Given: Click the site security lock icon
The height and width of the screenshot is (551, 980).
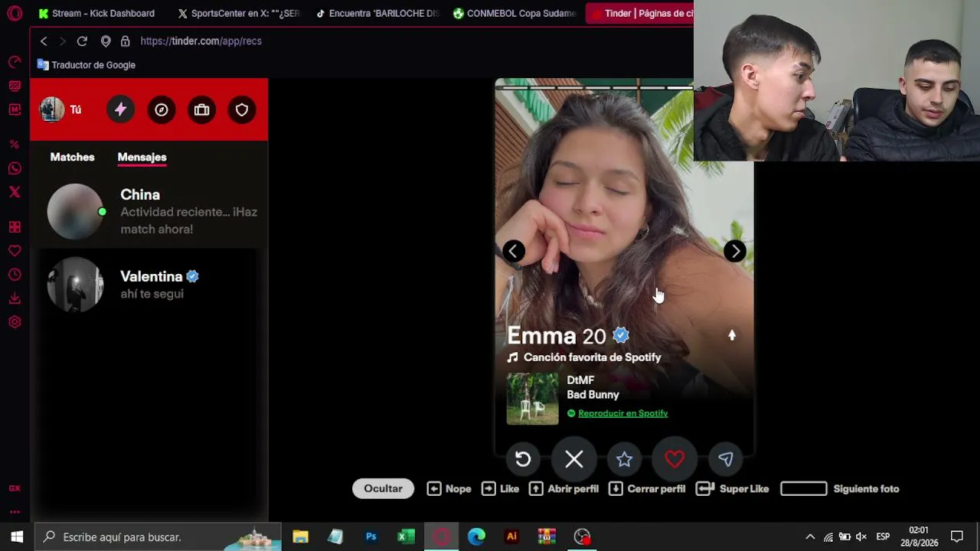Looking at the screenshot, I should click(x=125, y=41).
